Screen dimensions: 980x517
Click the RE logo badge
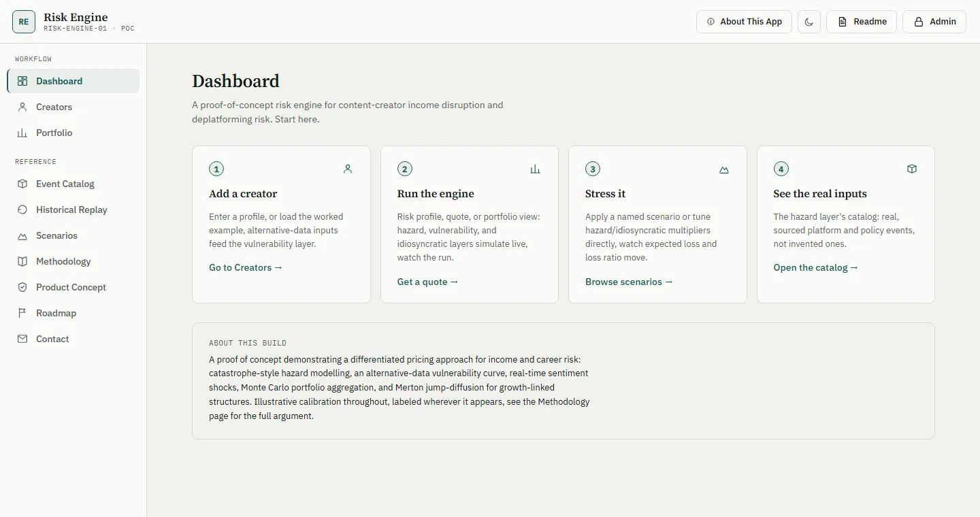[x=24, y=22]
